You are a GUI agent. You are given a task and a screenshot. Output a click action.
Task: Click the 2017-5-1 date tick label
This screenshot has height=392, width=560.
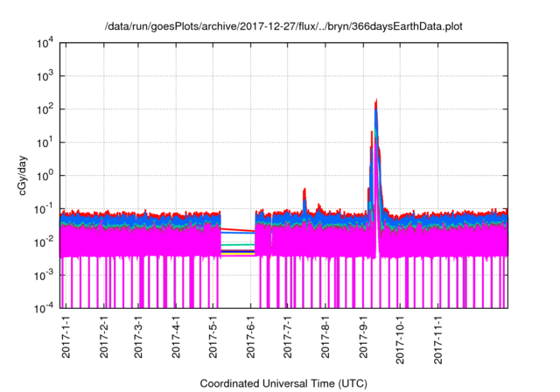point(214,338)
